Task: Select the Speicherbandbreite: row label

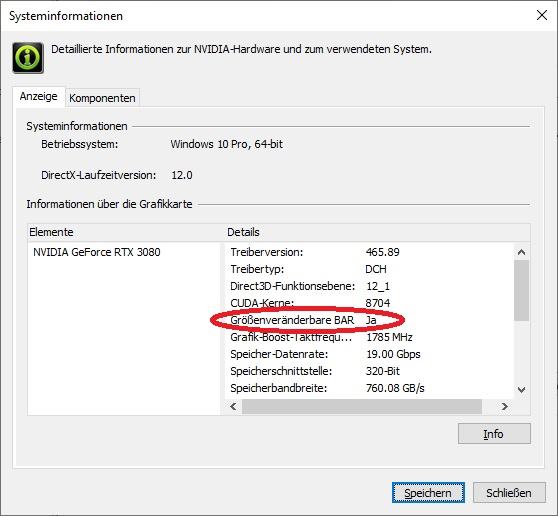Action: point(279,388)
